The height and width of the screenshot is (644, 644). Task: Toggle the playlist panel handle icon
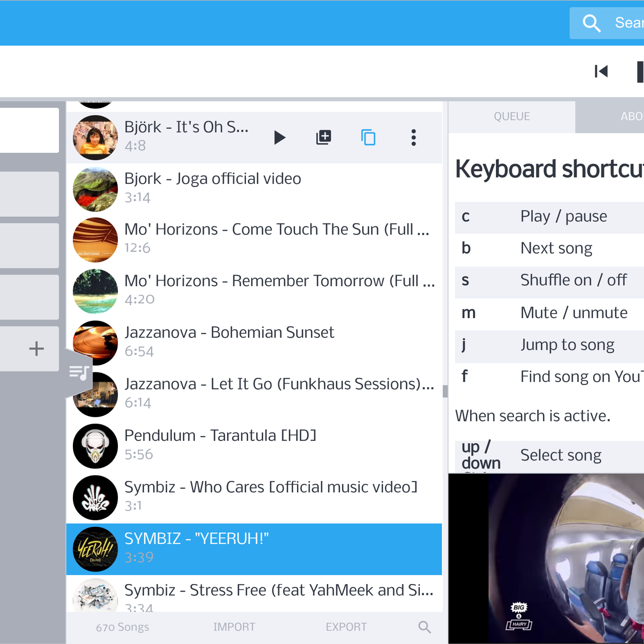79,373
